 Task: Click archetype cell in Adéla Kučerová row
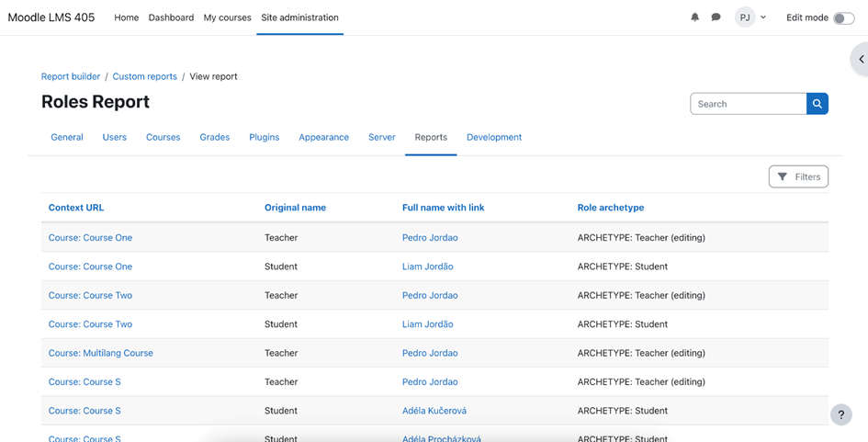click(623, 411)
